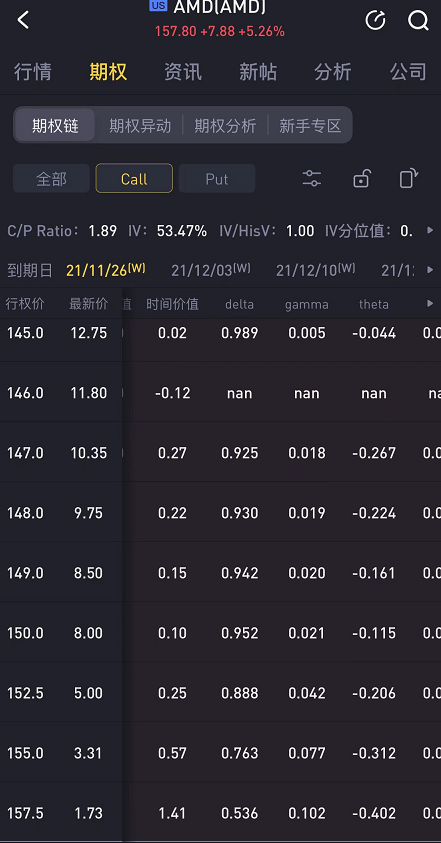Expand more expiration dates arrow
This screenshot has width=441, height=843.
click(430, 269)
